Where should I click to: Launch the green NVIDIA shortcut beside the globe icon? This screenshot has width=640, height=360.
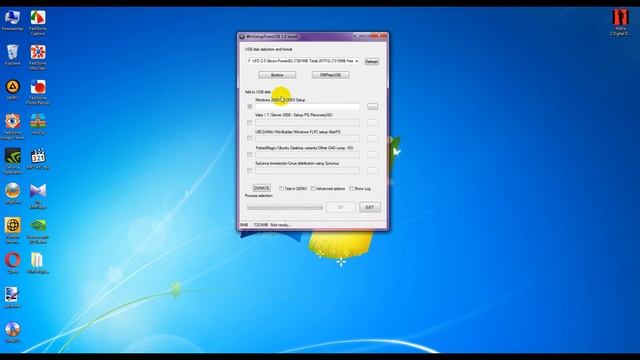38,230
